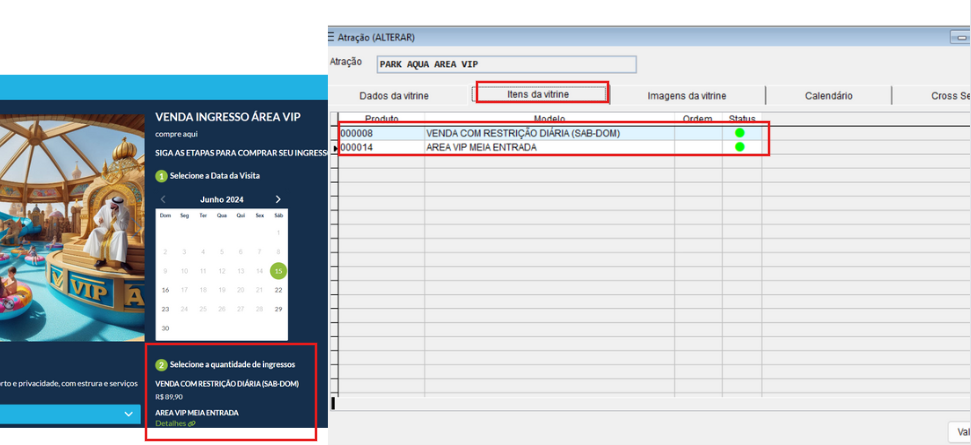Click green status dot for product 000008
The height and width of the screenshot is (445, 971).
(740, 133)
